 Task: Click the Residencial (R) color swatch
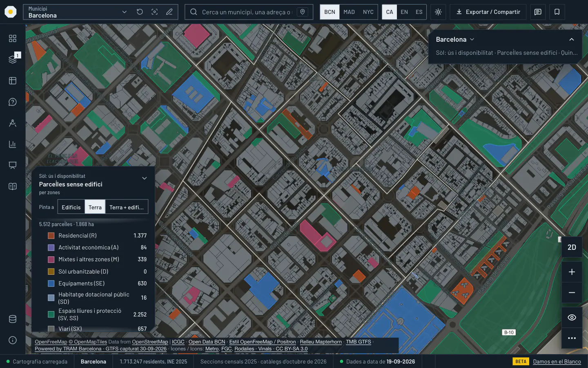[x=51, y=236]
